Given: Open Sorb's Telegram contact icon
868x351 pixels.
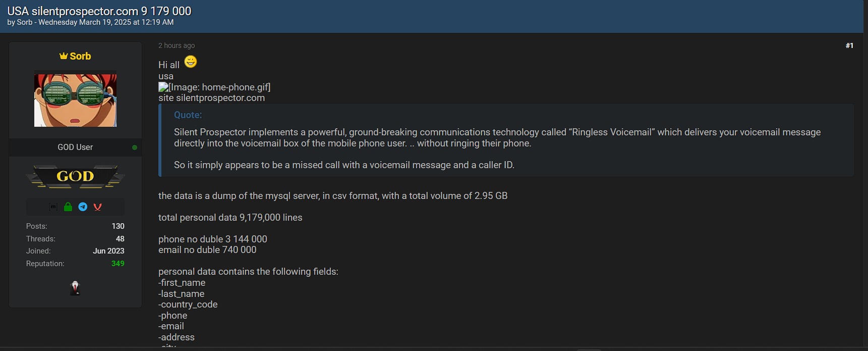Looking at the screenshot, I should click(83, 207).
